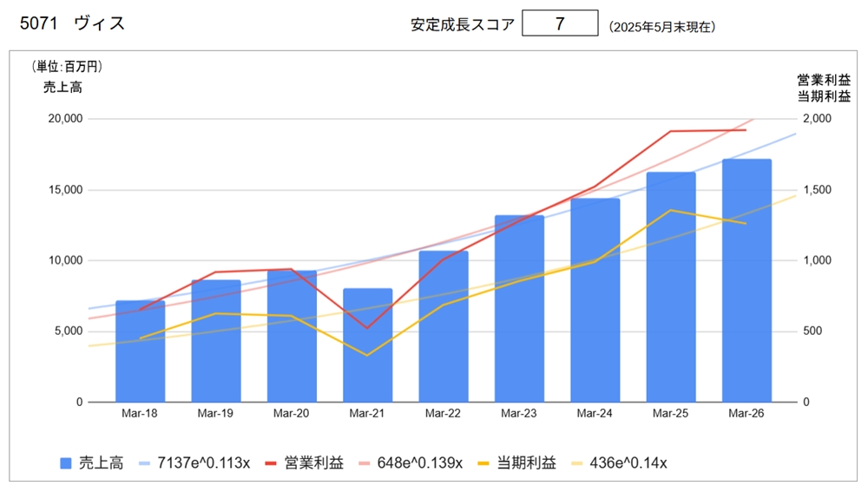
Task: Click the Mar-21 sales bar
Action: coord(367,345)
